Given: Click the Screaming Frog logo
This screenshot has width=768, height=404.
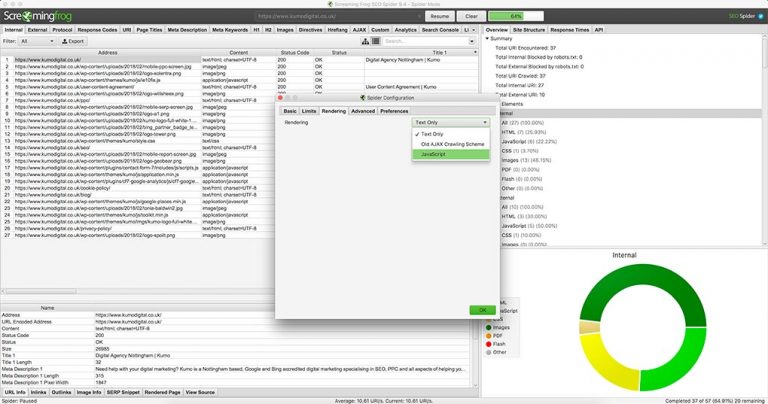Looking at the screenshot, I should coord(38,16).
